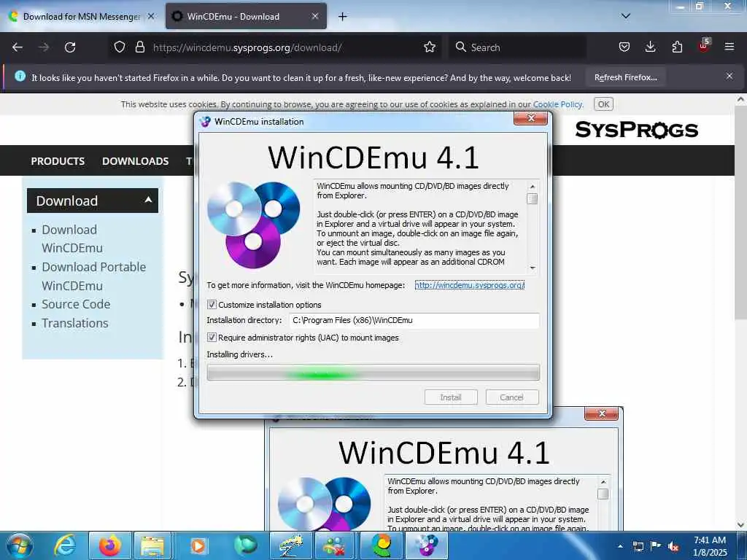Click WinCDEmu discs logo in installer
Viewport: 747px width, 560px height.
coord(254,225)
